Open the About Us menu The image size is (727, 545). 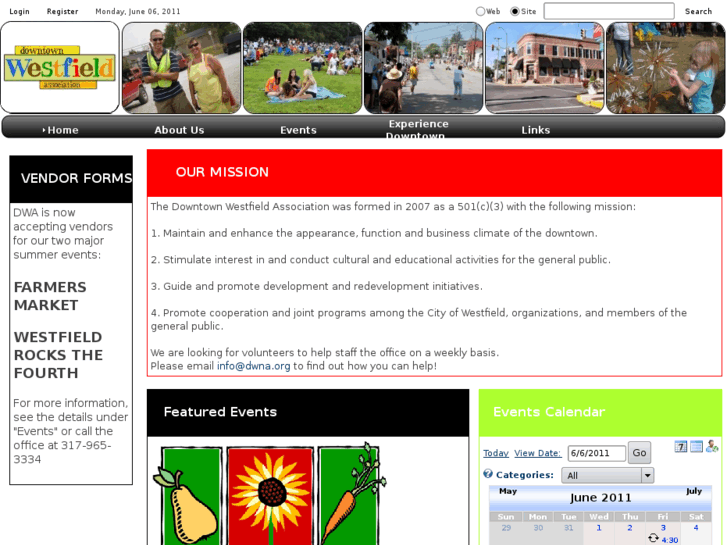(x=179, y=130)
